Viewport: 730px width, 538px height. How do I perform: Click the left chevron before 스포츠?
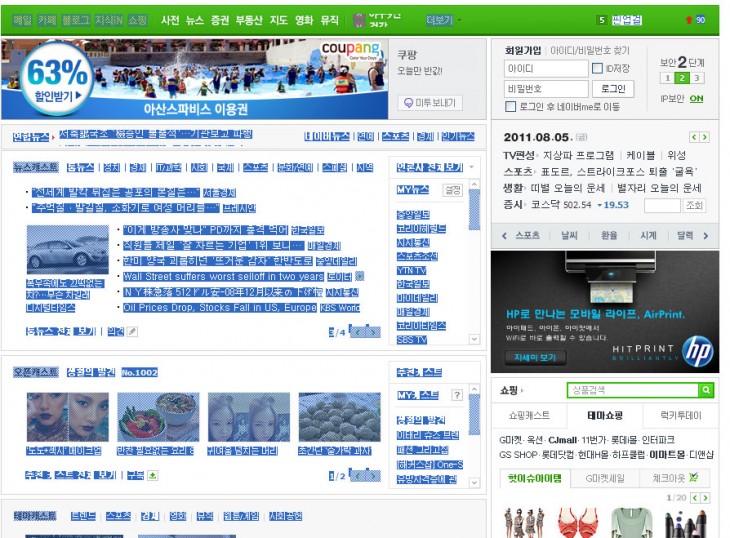click(503, 236)
